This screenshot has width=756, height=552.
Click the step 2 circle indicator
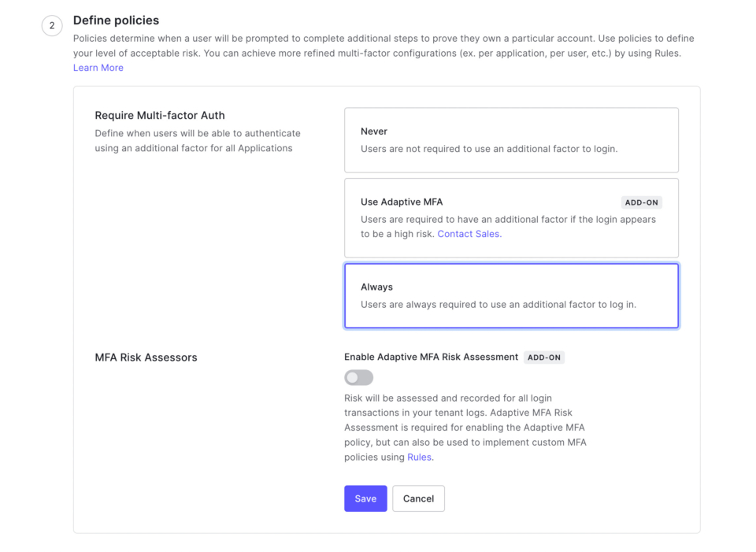(x=51, y=25)
